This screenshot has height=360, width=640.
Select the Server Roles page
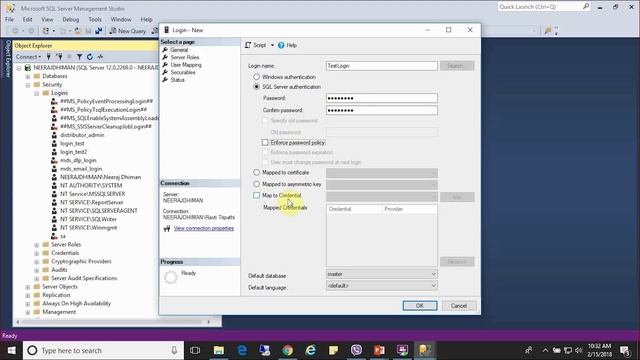click(184, 57)
